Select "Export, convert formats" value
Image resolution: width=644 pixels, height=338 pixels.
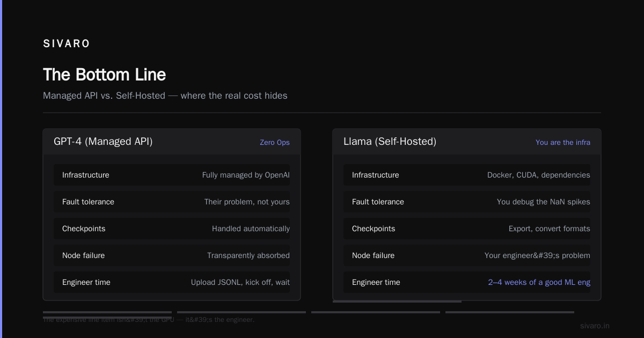point(550,229)
